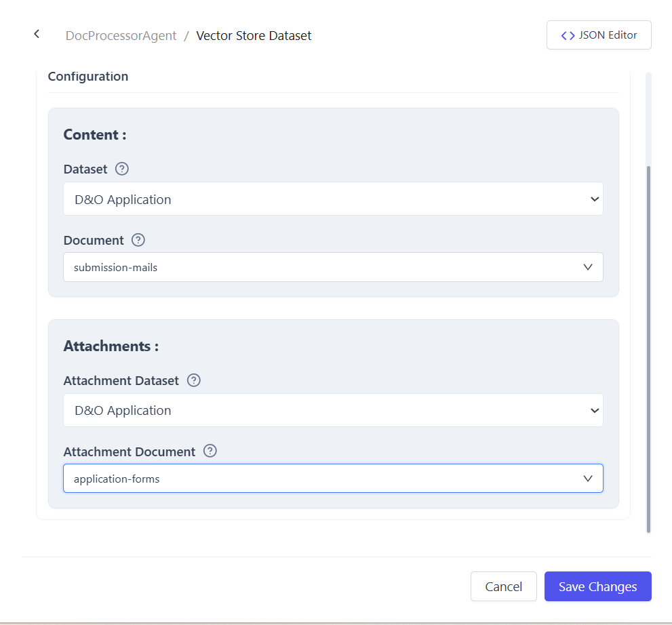Viewport: 672px width, 625px height.
Task: Show help for Attachment Document
Action: 210,451
